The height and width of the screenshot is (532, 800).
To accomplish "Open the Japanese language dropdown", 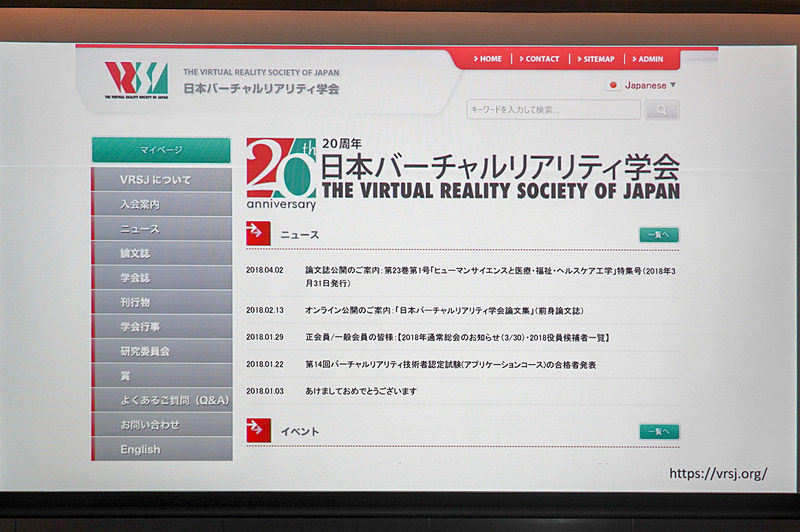I will (643, 85).
